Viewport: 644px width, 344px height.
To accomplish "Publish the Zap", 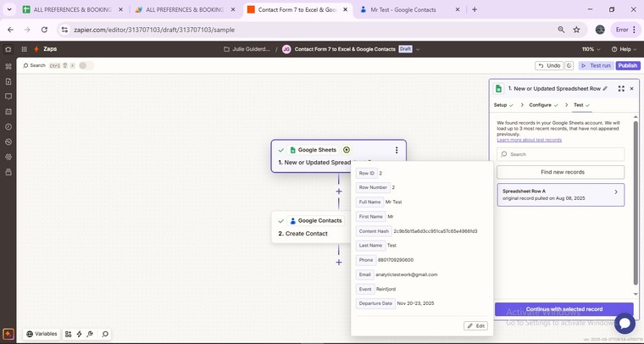I will coord(628,66).
